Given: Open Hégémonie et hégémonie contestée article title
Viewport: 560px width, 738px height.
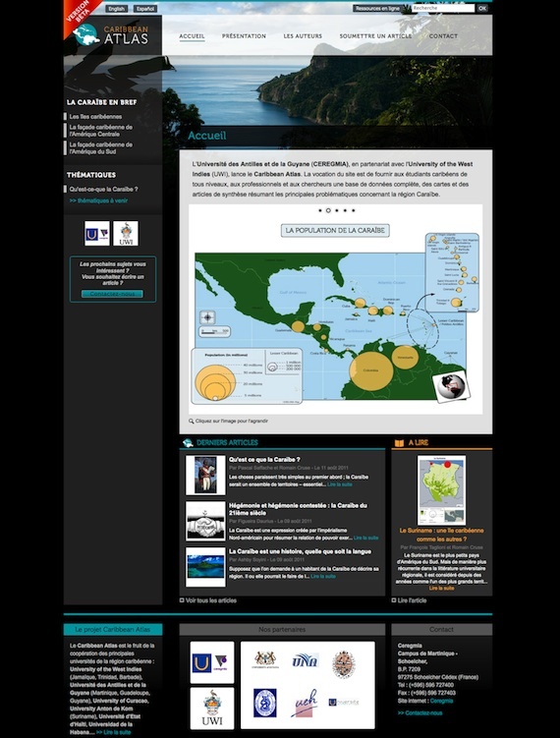Looking at the screenshot, I should point(298,509).
